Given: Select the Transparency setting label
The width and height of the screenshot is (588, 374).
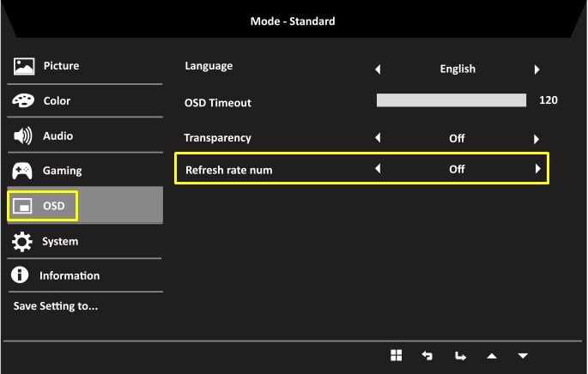Looking at the screenshot, I should [x=217, y=138].
